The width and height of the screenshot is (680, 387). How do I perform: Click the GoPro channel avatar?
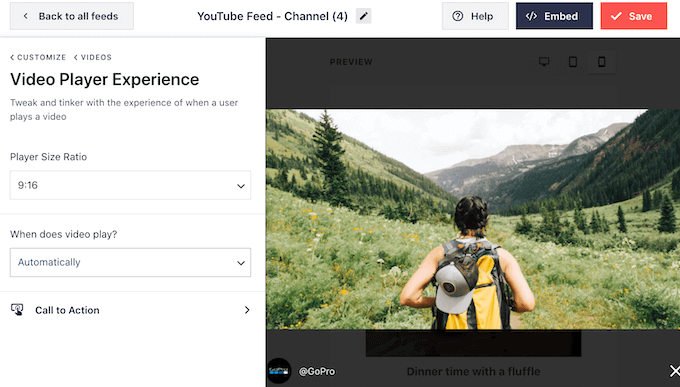tap(279, 371)
